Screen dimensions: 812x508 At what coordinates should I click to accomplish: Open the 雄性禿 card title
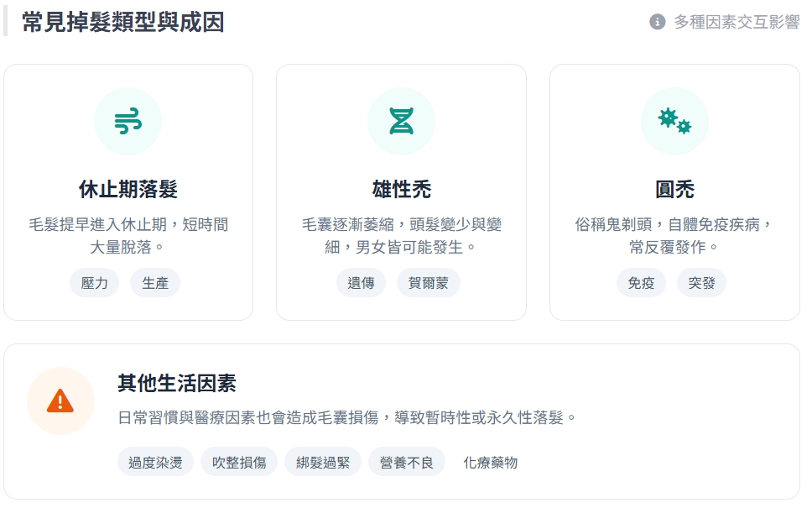pyautogui.click(x=401, y=189)
